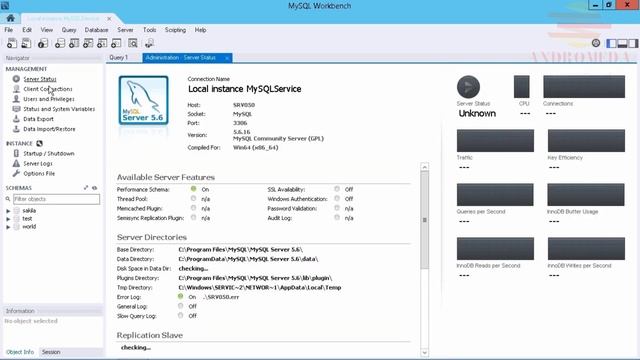Screen dimensions: 640x360
Task: Click the Options File wrench icon
Action: (16, 173)
